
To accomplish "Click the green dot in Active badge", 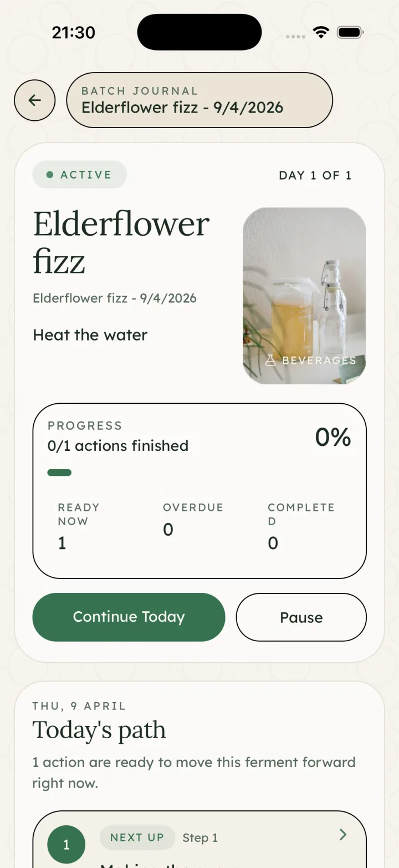I will click(50, 175).
